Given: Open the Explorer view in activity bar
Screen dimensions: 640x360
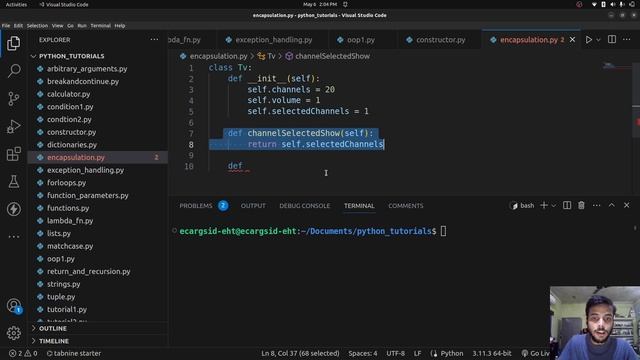Looking at the screenshot, I should [13, 43].
